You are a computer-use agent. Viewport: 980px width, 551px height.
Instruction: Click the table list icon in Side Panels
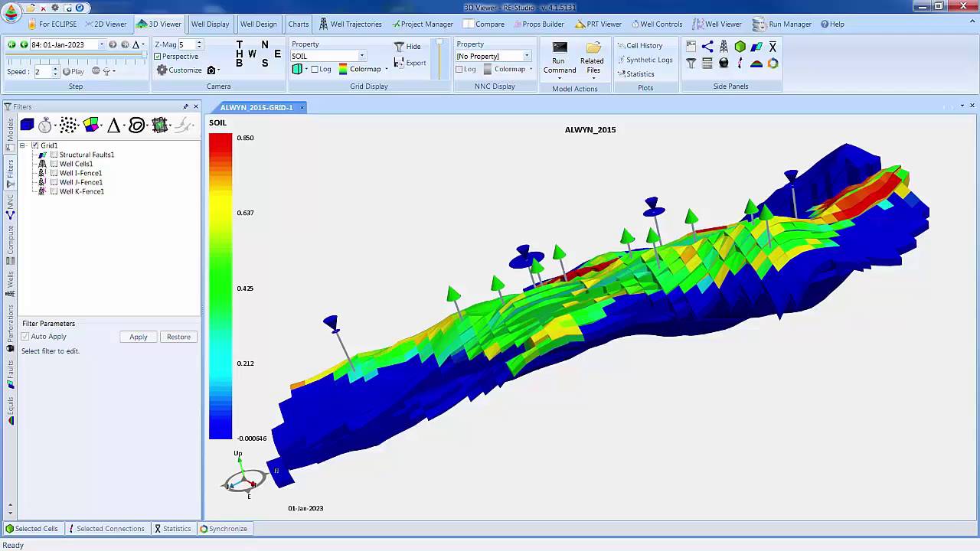click(707, 64)
